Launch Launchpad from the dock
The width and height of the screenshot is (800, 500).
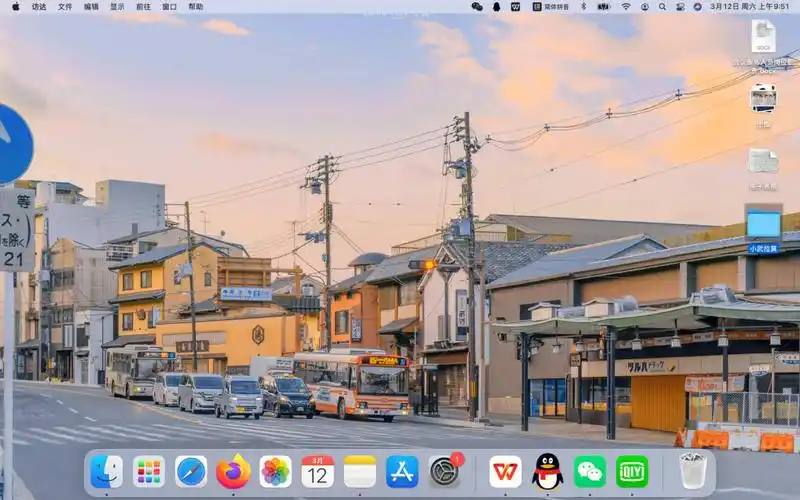(149, 471)
